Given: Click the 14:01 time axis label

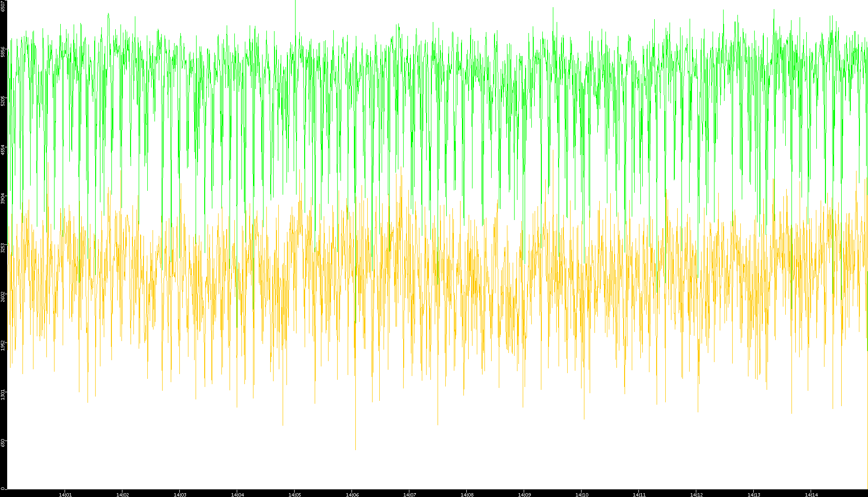Looking at the screenshot, I should 65,495.
